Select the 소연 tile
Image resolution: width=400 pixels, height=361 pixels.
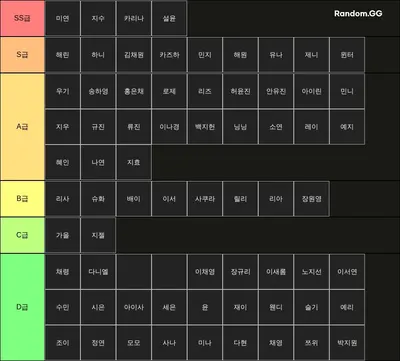276,127
